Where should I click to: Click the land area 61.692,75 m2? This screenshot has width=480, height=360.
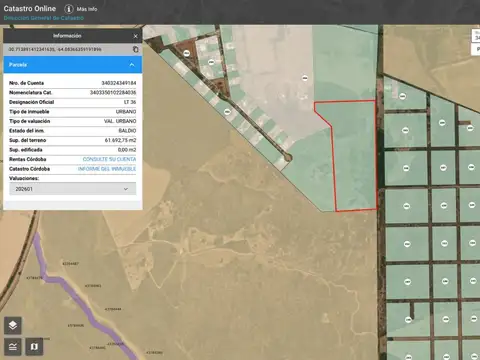click(120, 140)
